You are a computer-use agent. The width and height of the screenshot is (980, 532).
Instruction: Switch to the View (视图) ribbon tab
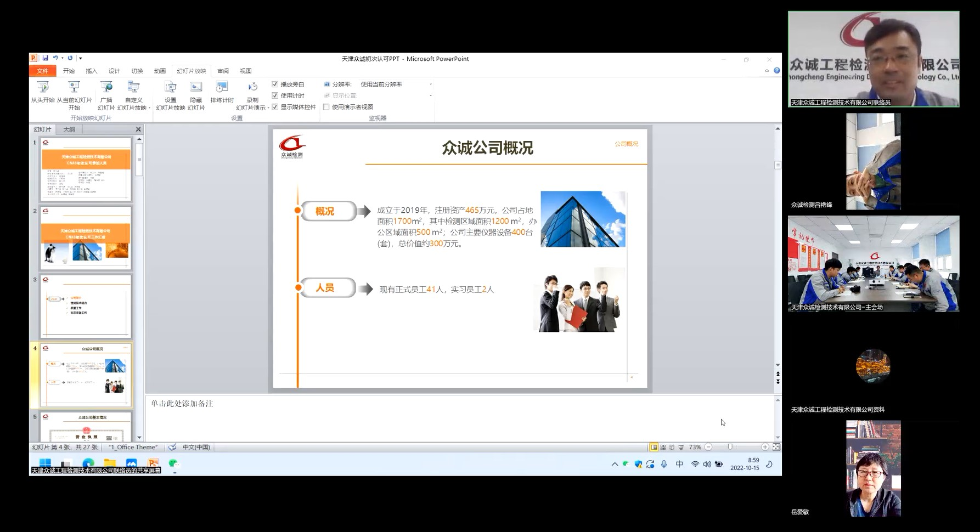click(246, 71)
